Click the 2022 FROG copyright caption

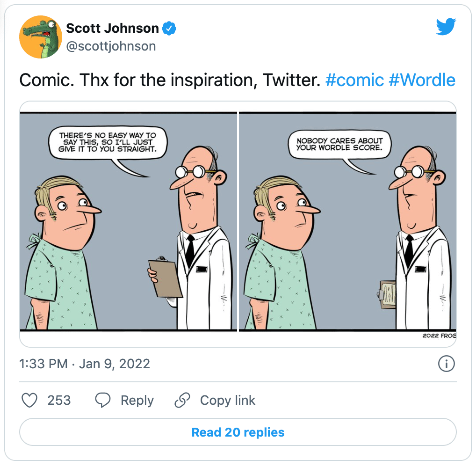click(439, 336)
